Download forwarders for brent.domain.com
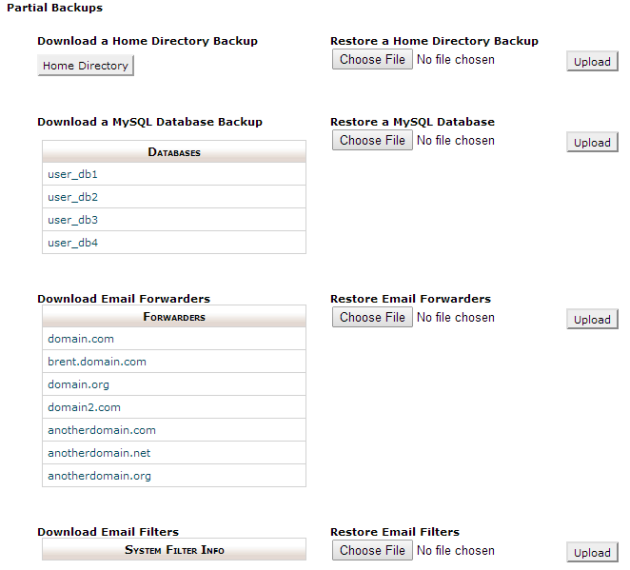The image size is (630, 570). (x=97, y=362)
